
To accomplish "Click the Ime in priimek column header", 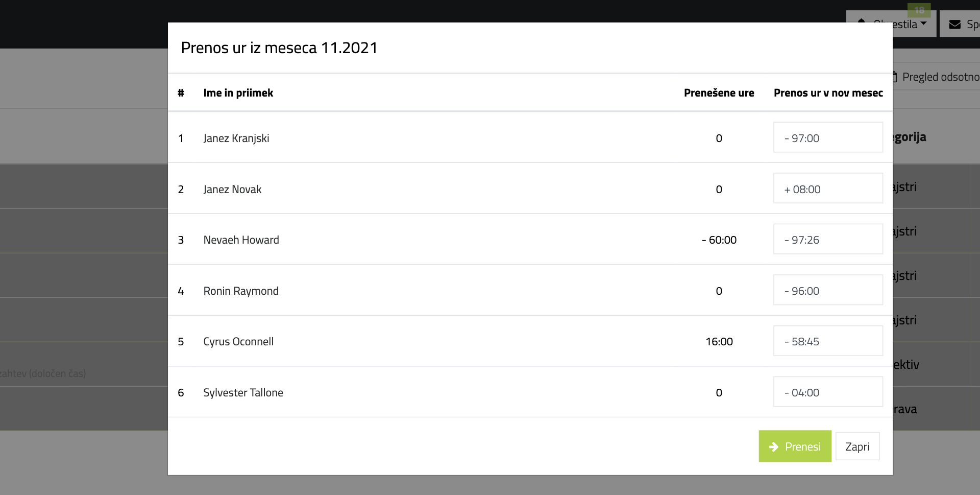I will [238, 93].
